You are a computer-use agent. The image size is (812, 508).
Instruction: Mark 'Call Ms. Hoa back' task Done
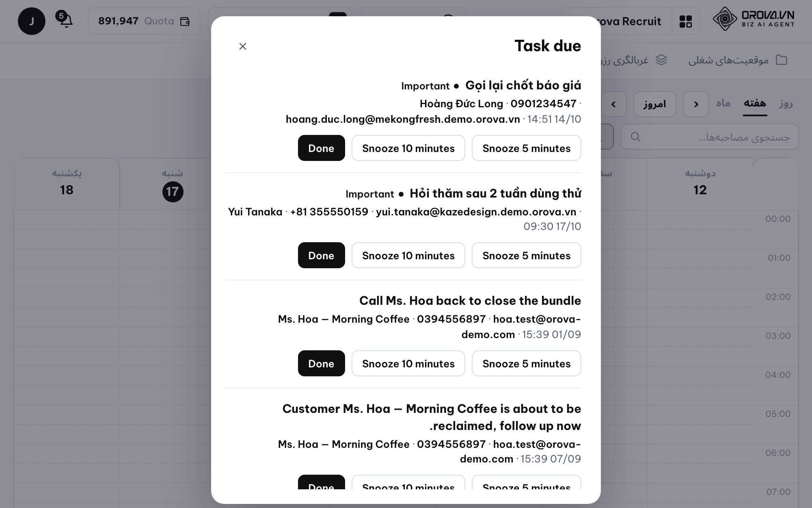coord(321,363)
